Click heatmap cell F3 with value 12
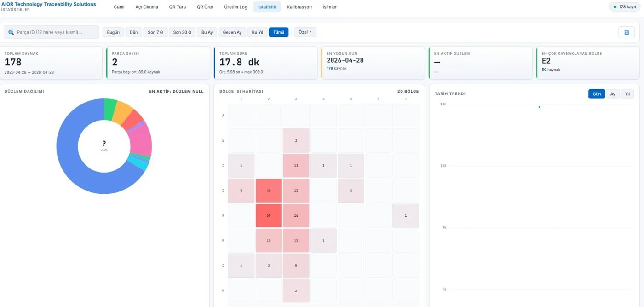 point(296,240)
